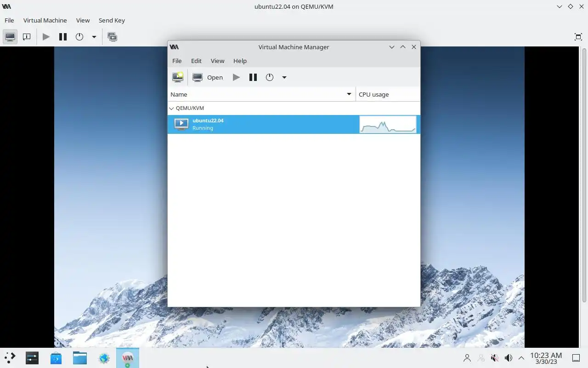Shut down VM from viewer toolbar power icon

79,37
